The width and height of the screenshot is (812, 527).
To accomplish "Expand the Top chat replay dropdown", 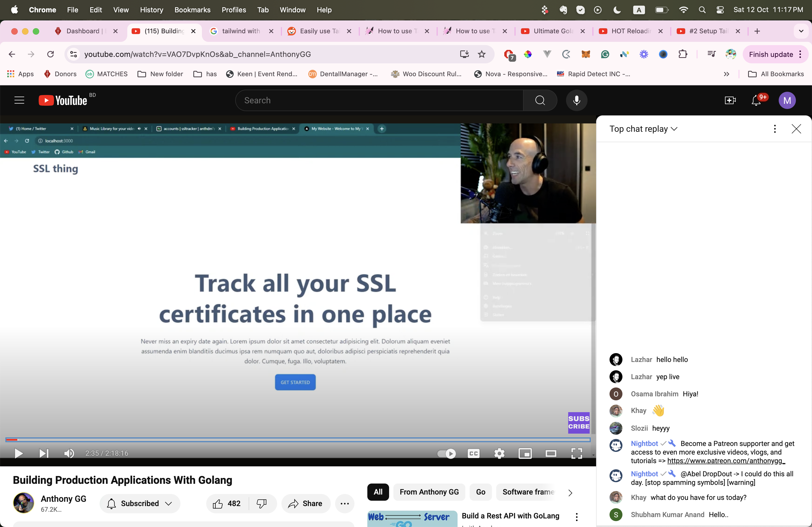I will click(643, 129).
